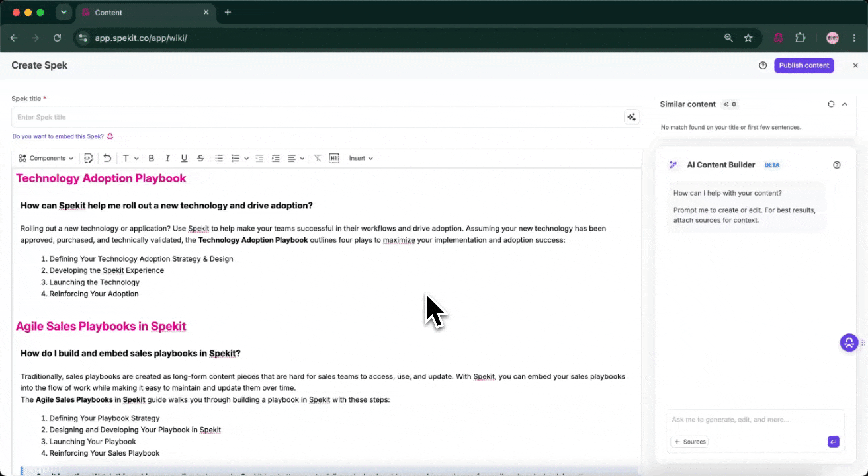Click the code snippet toolbar icon
The height and width of the screenshot is (476, 868).
point(89,158)
